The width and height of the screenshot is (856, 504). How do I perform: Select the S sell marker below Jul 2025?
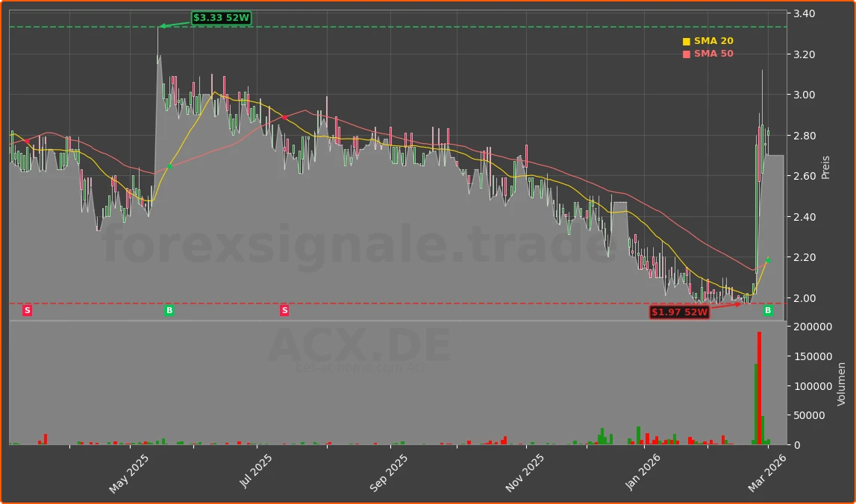click(x=284, y=310)
